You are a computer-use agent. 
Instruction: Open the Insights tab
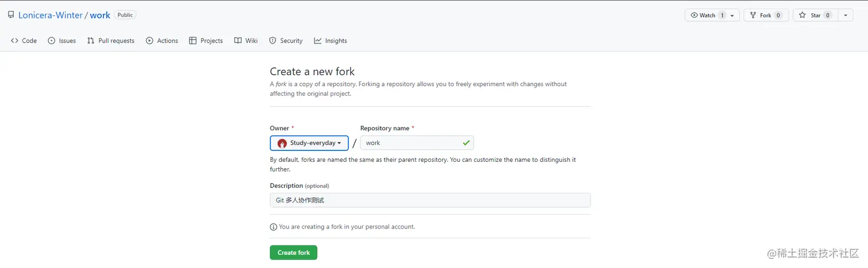pos(330,41)
